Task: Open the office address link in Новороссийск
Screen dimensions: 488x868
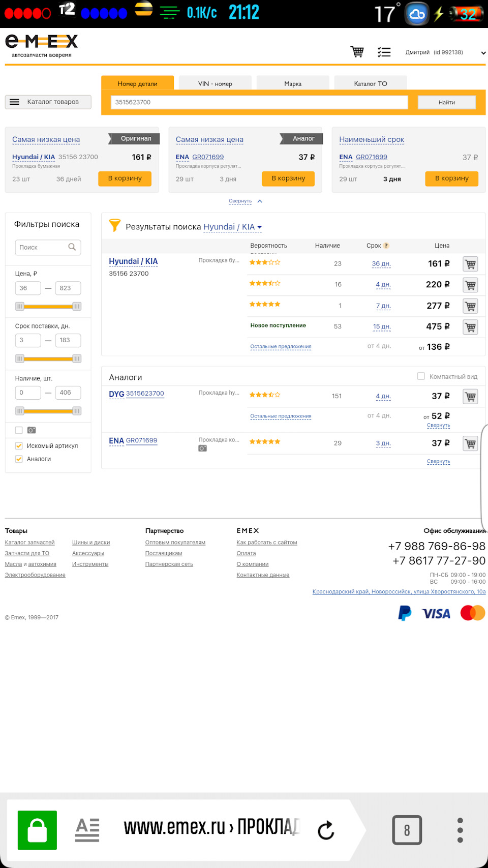Action: pos(399,591)
